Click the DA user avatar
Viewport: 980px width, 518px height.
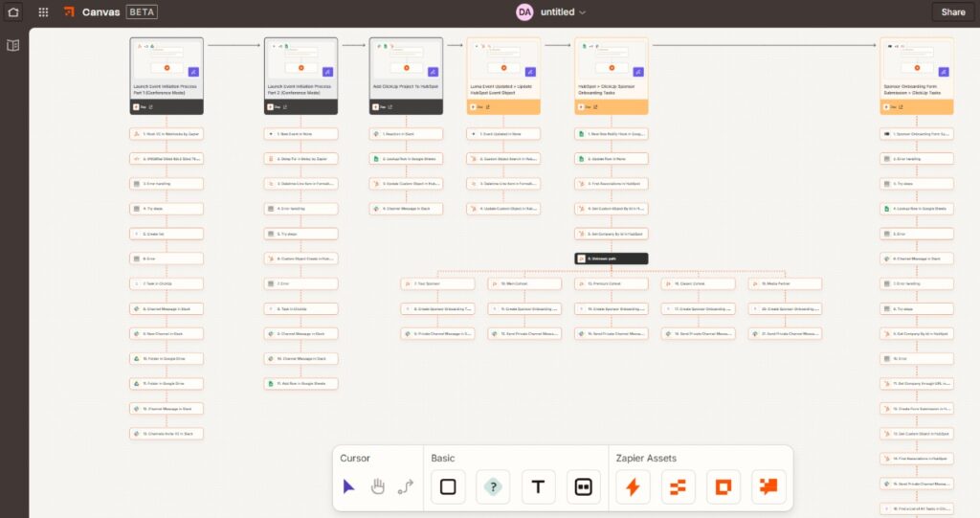[x=523, y=12]
